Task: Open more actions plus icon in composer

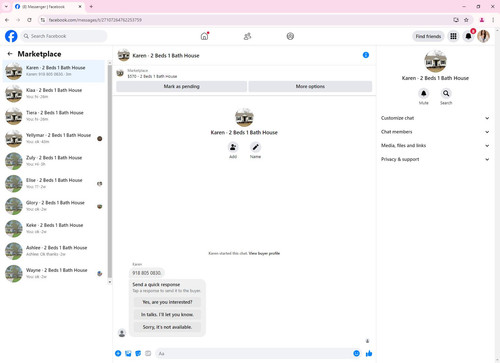Action: (x=118, y=353)
